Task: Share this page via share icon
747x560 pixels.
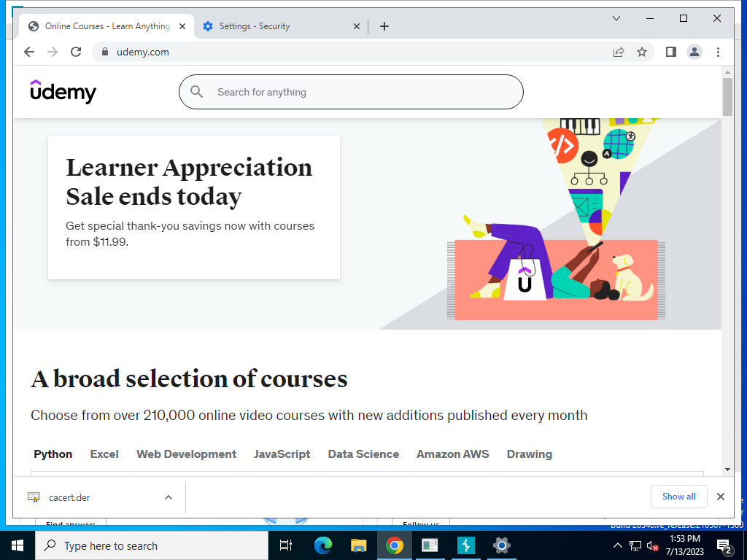Action: 619,52
